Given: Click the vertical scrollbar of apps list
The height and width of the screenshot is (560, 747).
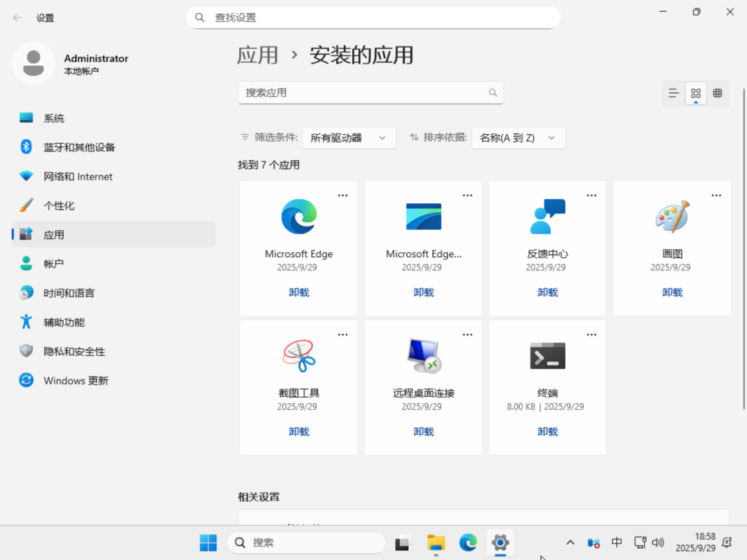Looking at the screenshot, I should pyautogui.click(x=744, y=249).
